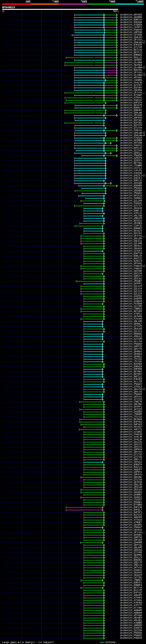Click the UniRef100_B9HAI7 label
Viewport: 146px width, 644px height.
pos(131,108)
